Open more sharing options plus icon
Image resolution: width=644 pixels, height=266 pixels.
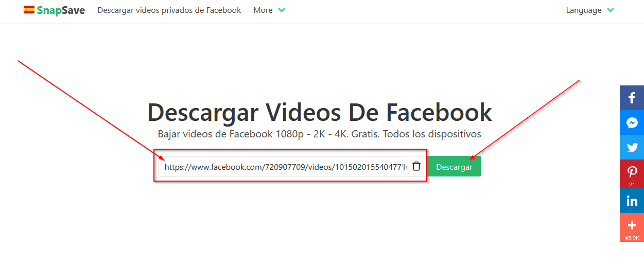click(x=632, y=225)
